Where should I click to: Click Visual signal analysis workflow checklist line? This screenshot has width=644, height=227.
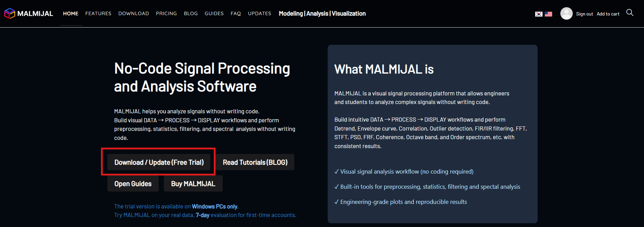[x=404, y=172]
